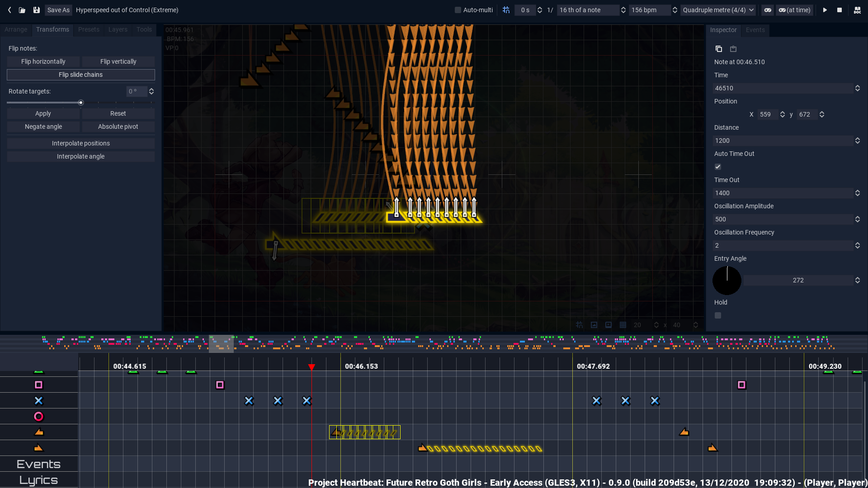Click the back arrow in top bar
Image resolution: width=868 pixels, height=488 pixels.
click(9, 10)
